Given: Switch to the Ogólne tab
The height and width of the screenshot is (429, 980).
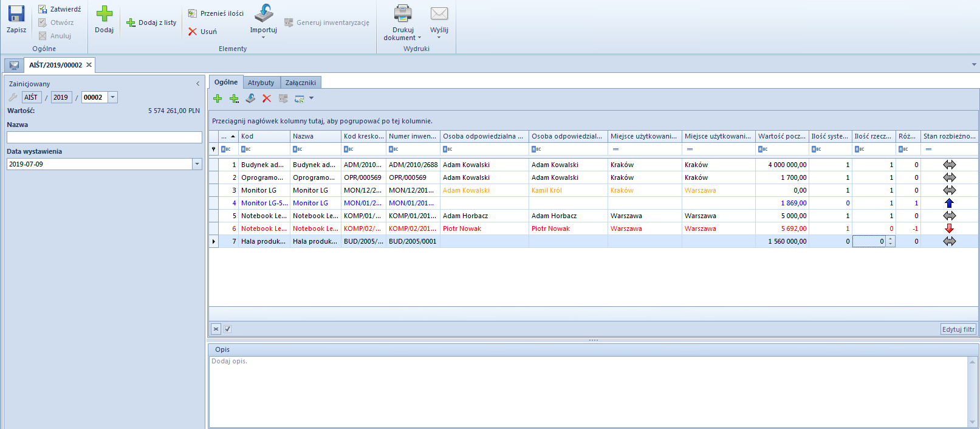Looking at the screenshot, I should pos(226,82).
